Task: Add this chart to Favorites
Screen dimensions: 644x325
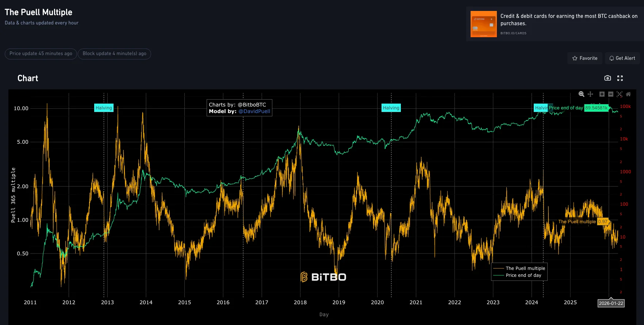Action: click(585, 58)
